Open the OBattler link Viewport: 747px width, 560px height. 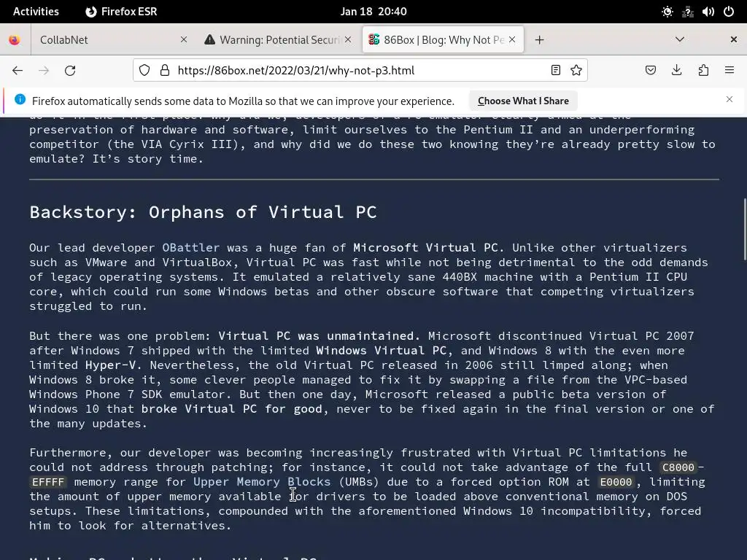[x=190, y=248]
